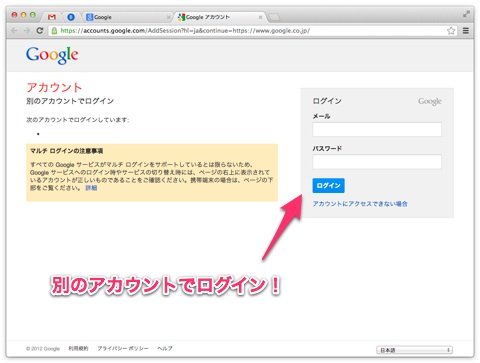Click the gray Google logo in login box
The height and width of the screenshot is (363, 480).
pos(430,101)
